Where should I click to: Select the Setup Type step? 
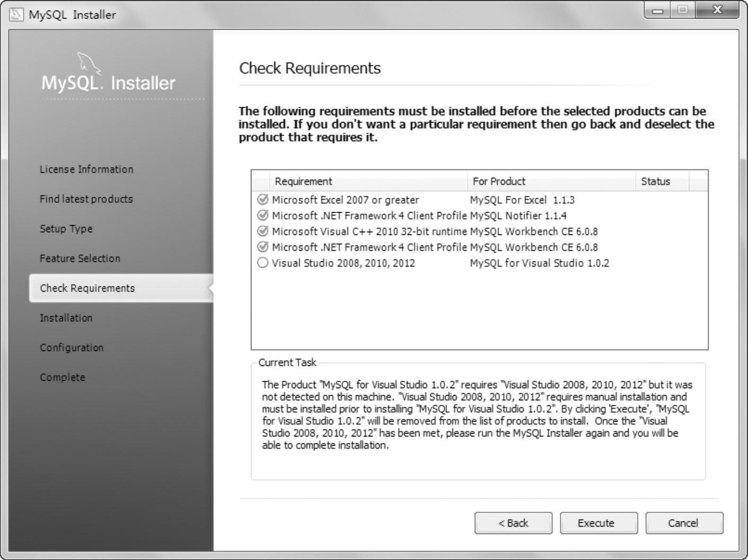point(66,229)
